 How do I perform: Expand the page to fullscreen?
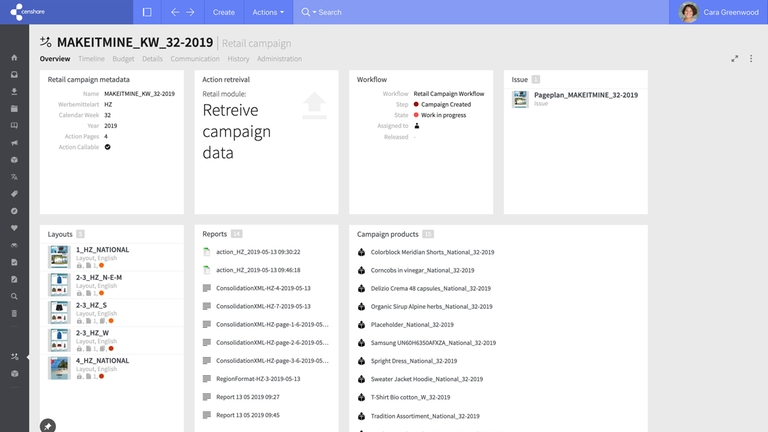tap(735, 59)
